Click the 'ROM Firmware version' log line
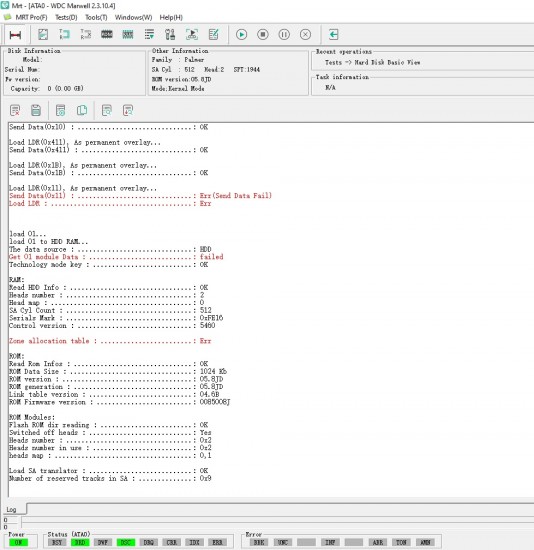The height and width of the screenshot is (550, 534). pyautogui.click(x=120, y=402)
